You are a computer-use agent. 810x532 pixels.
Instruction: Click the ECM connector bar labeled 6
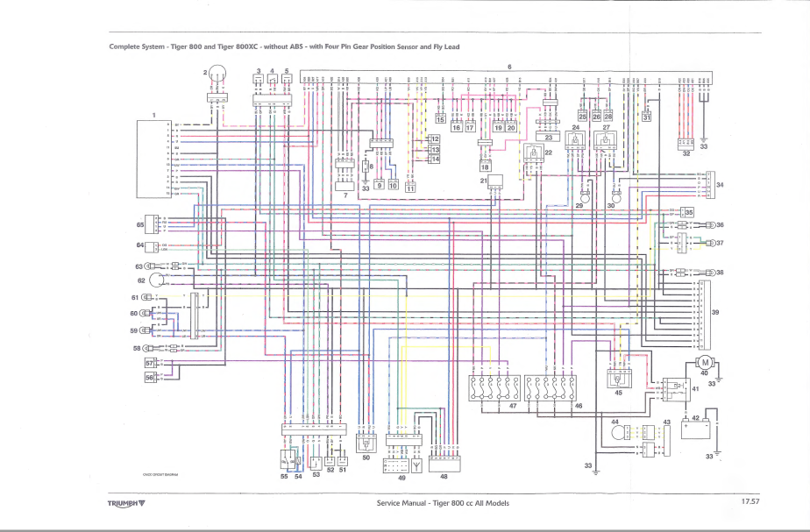tap(507, 77)
